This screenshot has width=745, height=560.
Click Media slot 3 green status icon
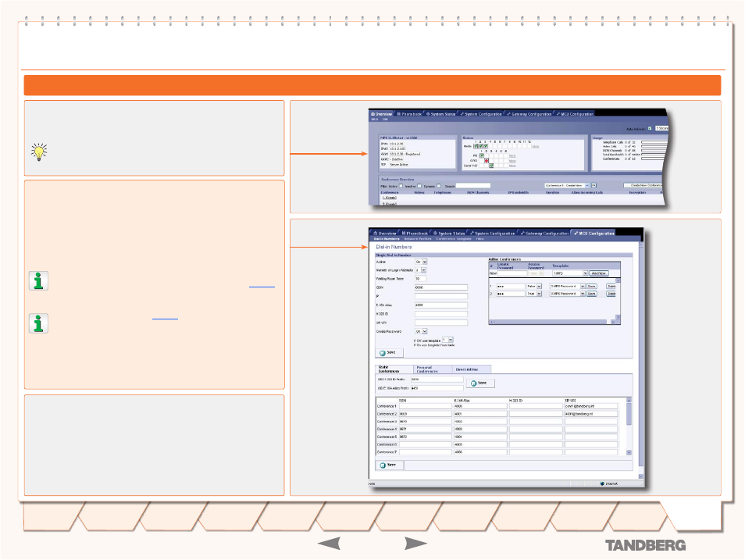486,146
